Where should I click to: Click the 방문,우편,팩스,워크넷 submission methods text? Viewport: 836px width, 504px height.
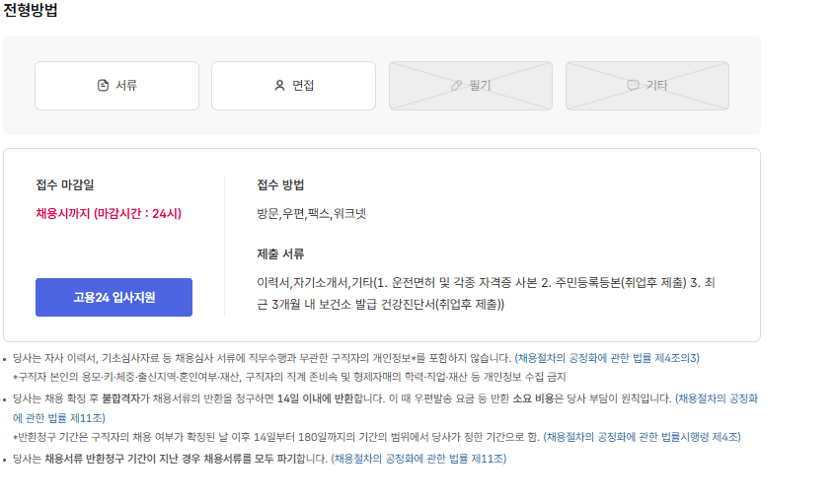(x=311, y=213)
